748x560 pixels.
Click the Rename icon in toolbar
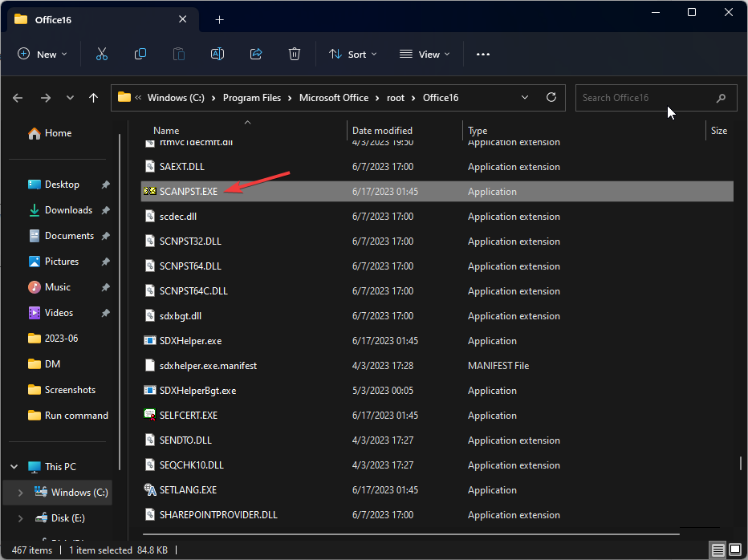point(217,55)
